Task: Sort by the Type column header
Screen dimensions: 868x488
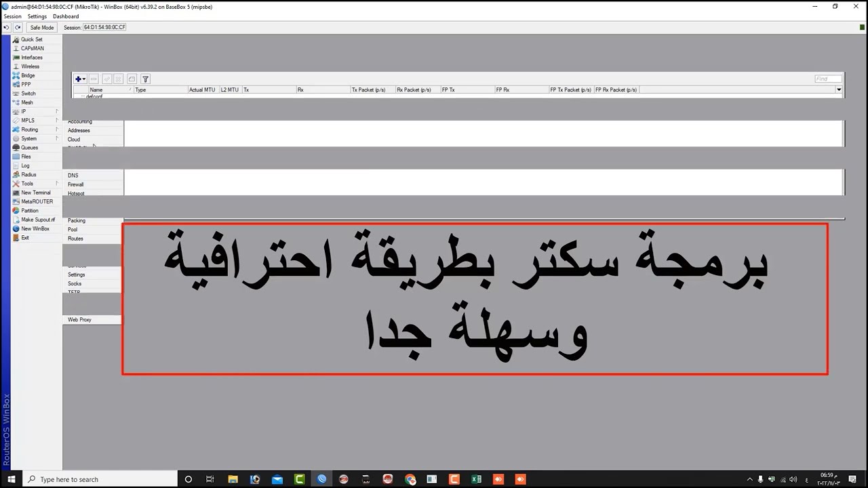Action: click(x=160, y=89)
